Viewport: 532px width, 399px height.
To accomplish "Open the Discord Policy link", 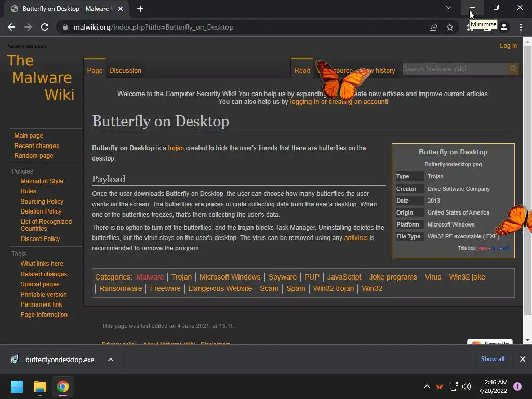I will [x=40, y=239].
